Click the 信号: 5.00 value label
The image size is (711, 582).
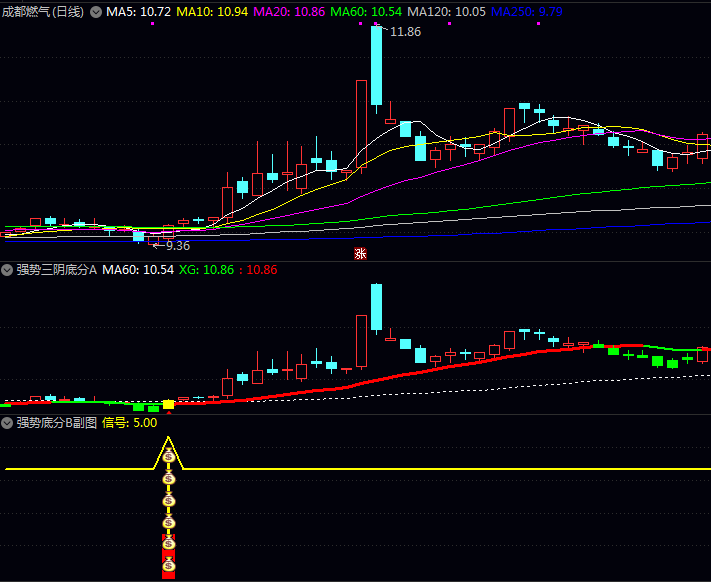[x=130, y=423]
